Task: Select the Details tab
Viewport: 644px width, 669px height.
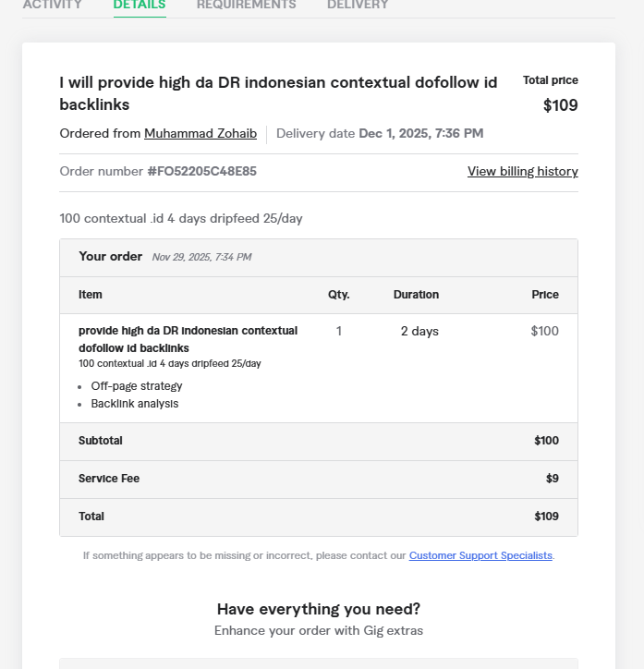Action: [x=140, y=5]
